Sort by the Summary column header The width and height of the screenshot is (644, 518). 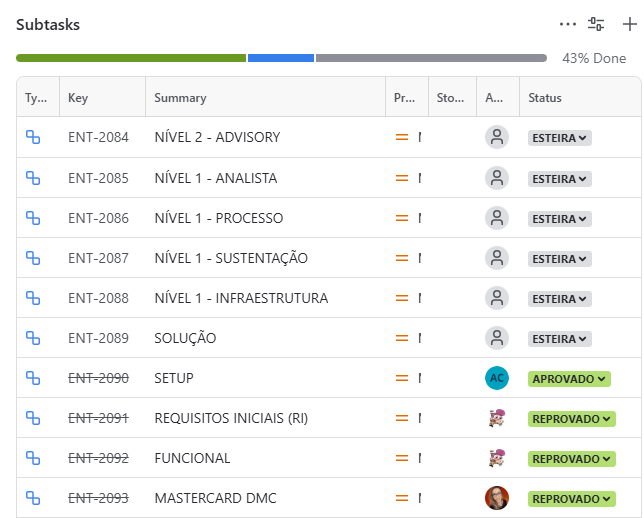265,97
